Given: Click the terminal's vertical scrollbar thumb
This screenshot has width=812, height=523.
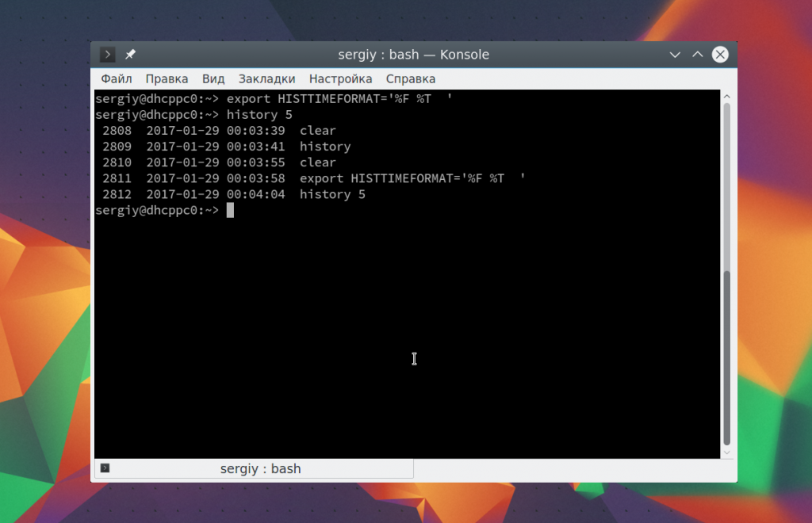Looking at the screenshot, I should point(727,357).
